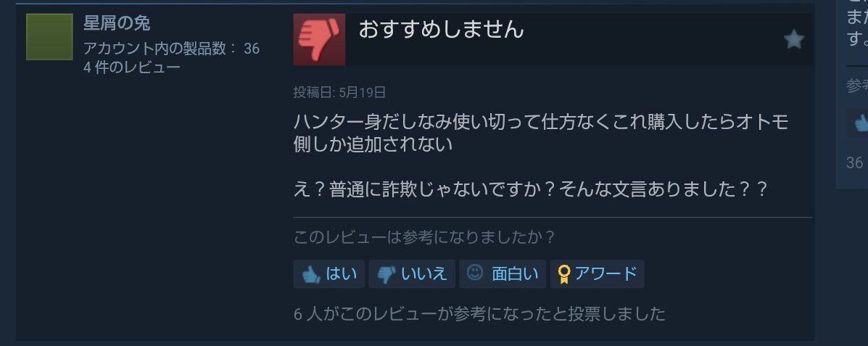Click the smiley face icon beside 面白い
Image resolution: width=868 pixels, height=346 pixels.
tap(475, 272)
